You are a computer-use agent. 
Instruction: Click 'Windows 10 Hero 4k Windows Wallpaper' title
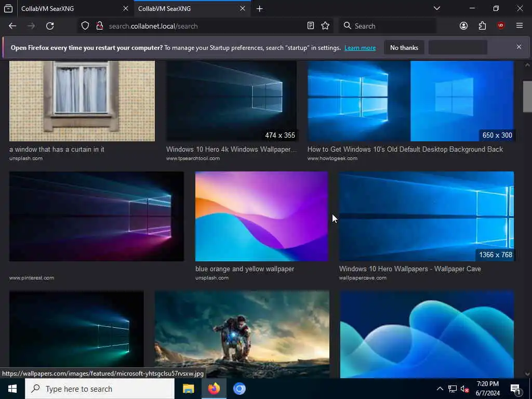231,149
